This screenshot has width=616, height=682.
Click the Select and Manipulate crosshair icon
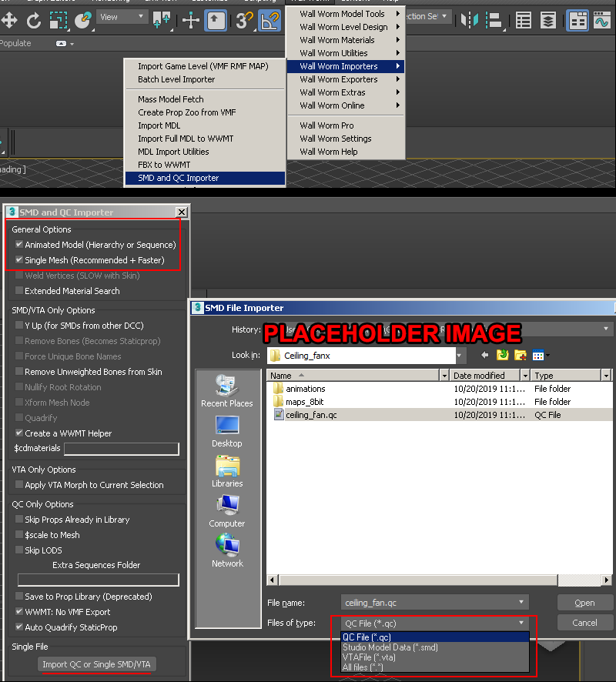[190, 20]
